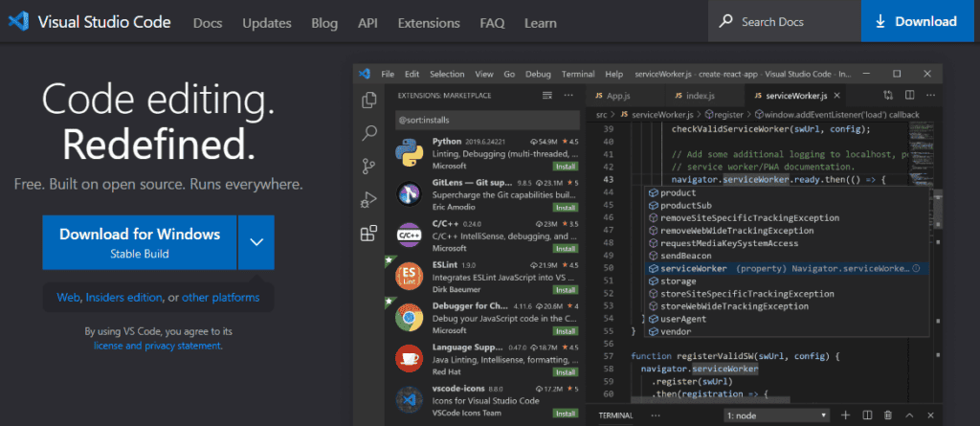Viewport: 980px width, 426px height.
Task: Click the @sort:installs extension search box
Action: pyautogui.click(x=487, y=120)
